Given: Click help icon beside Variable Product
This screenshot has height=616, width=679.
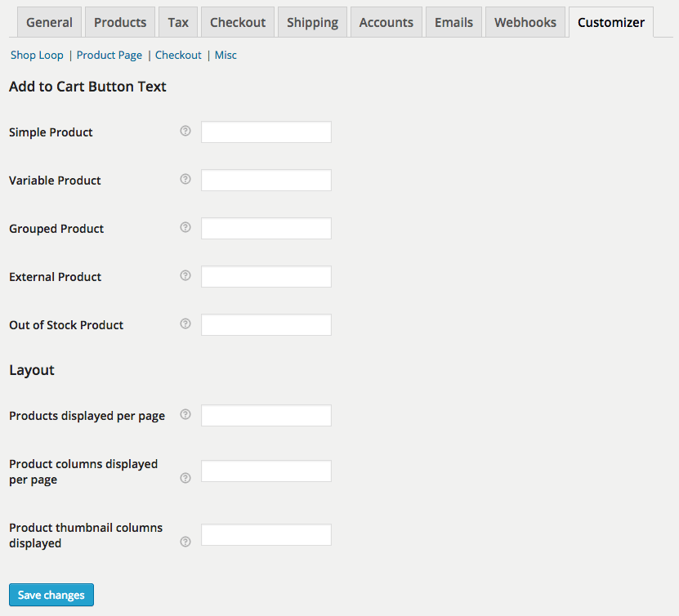Looking at the screenshot, I should click(185, 179).
